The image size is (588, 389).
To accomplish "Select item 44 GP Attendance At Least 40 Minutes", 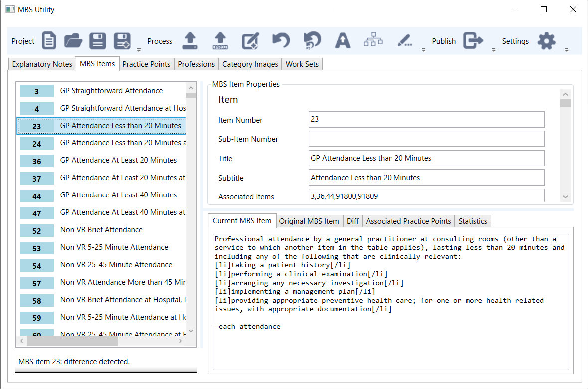I will tap(101, 195).
